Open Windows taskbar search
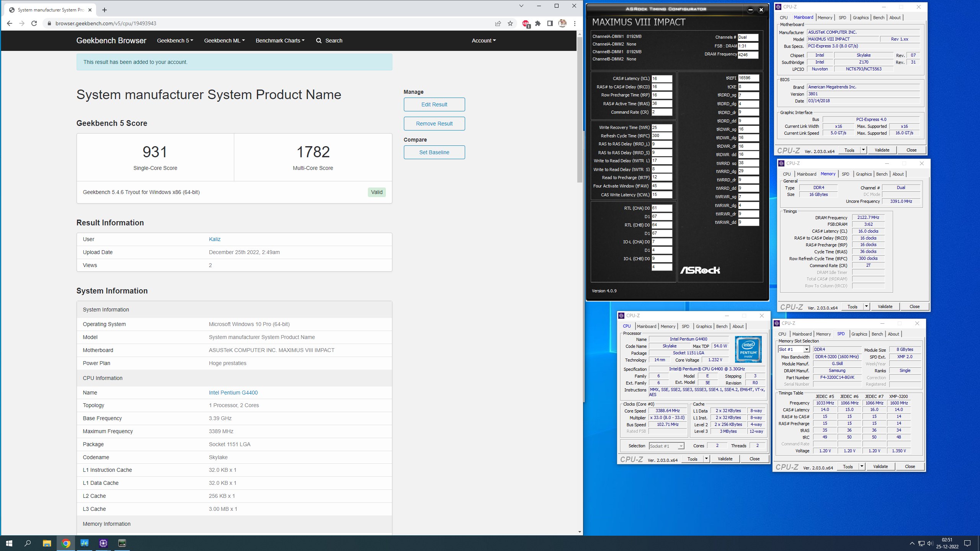This screenshot has height=551, width=980. pos(28,543)
